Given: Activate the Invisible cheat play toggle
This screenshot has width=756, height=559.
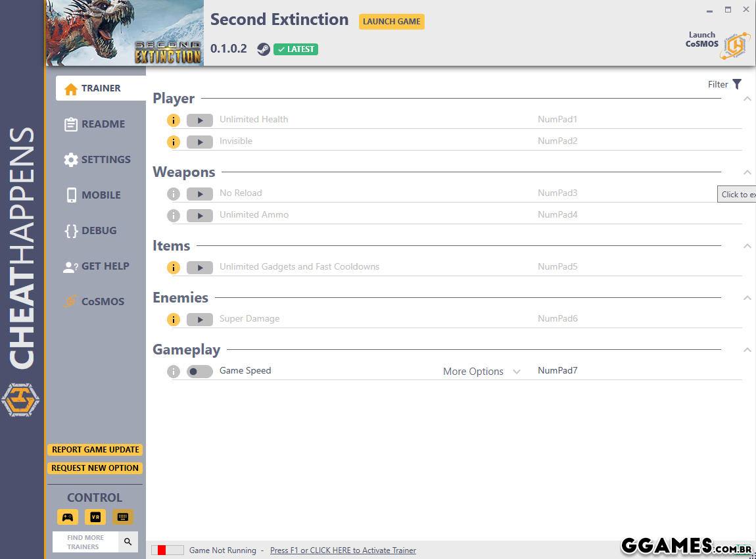Looking at the screenshot, I should [x=199, y=142].
